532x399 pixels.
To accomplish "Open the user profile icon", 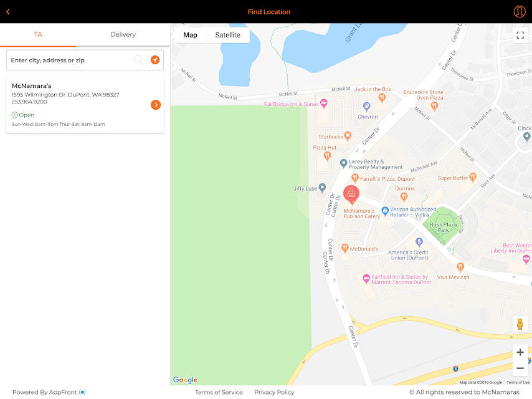I will click(x=520, y=12).
